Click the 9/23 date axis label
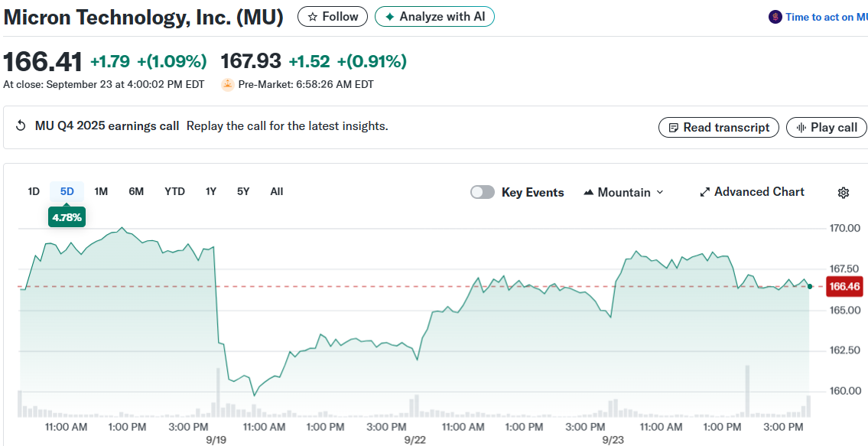Viewport: 868px width, 446px height. (613, 440)
